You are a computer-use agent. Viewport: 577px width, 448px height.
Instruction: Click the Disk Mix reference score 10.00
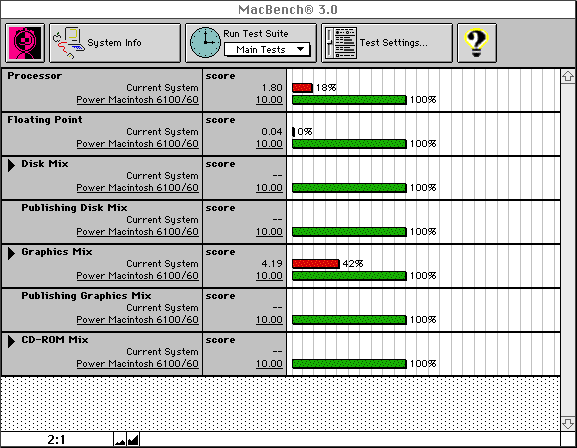269,188
